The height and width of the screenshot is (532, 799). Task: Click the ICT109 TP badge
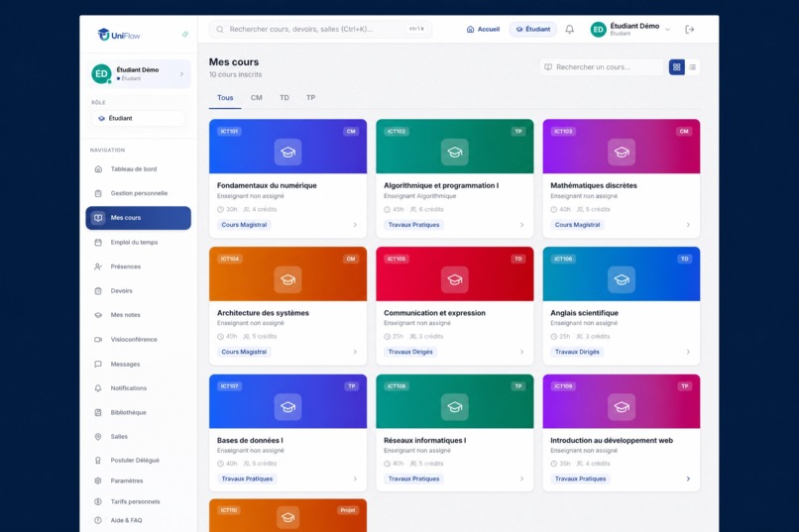684,386
